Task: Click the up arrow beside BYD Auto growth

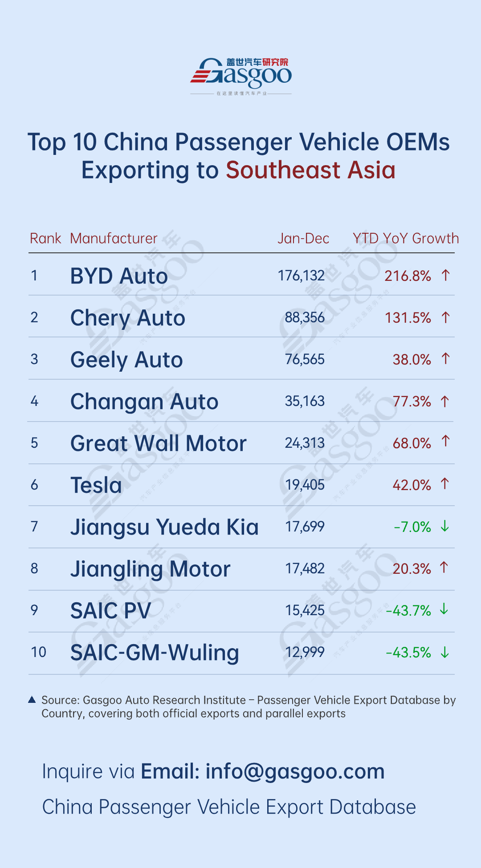Action: point(445,276)
